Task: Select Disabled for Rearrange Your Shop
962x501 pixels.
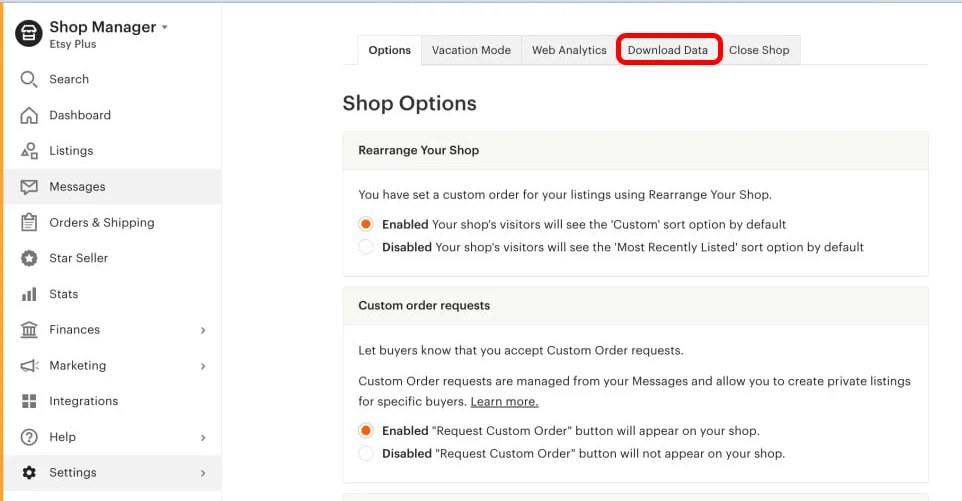Action: 366,247
